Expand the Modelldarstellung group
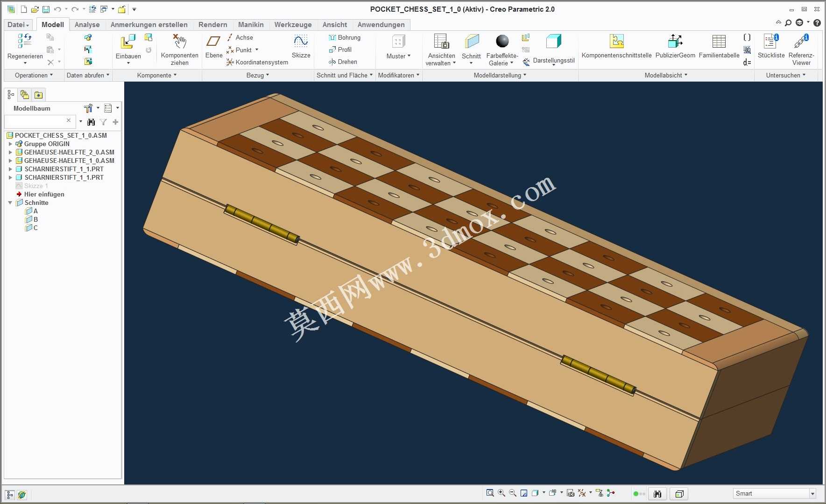The width and height of the screenshot is (826, 504). 500,75
